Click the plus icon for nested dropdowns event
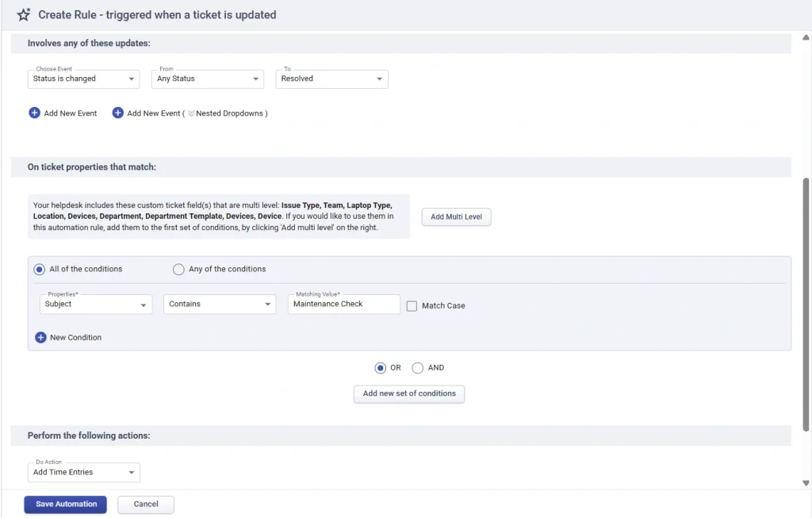 [x=117, y=113]
